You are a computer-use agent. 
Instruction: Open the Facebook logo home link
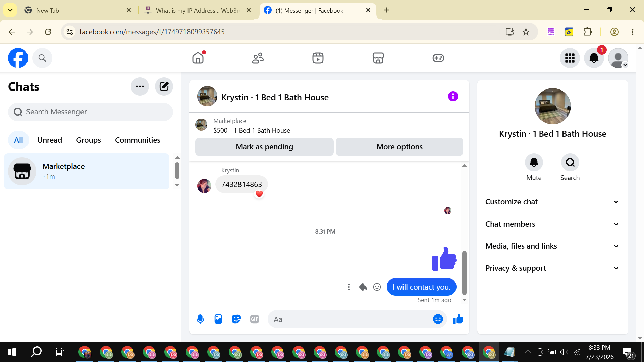point(18,58)
